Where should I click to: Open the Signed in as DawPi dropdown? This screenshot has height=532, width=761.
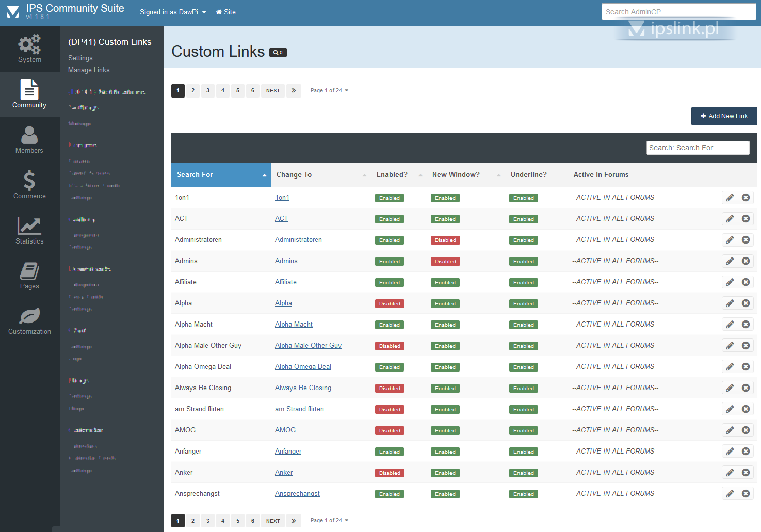click(173, 12)
